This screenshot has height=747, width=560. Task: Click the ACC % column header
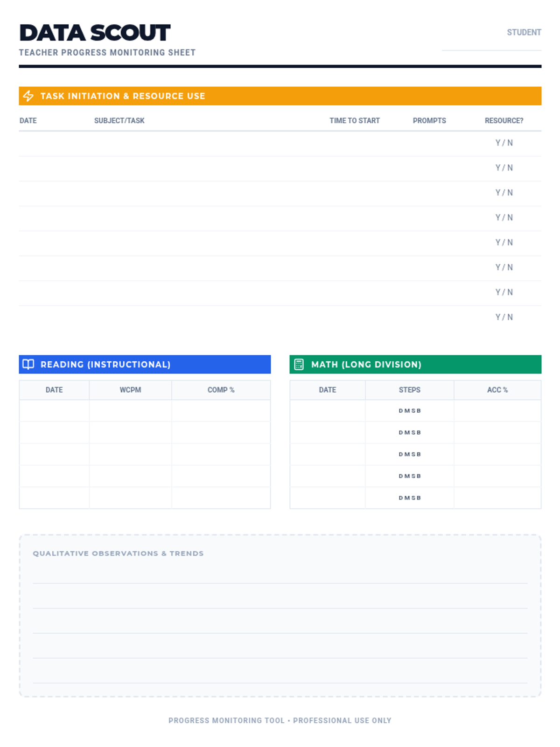point(497,390)
